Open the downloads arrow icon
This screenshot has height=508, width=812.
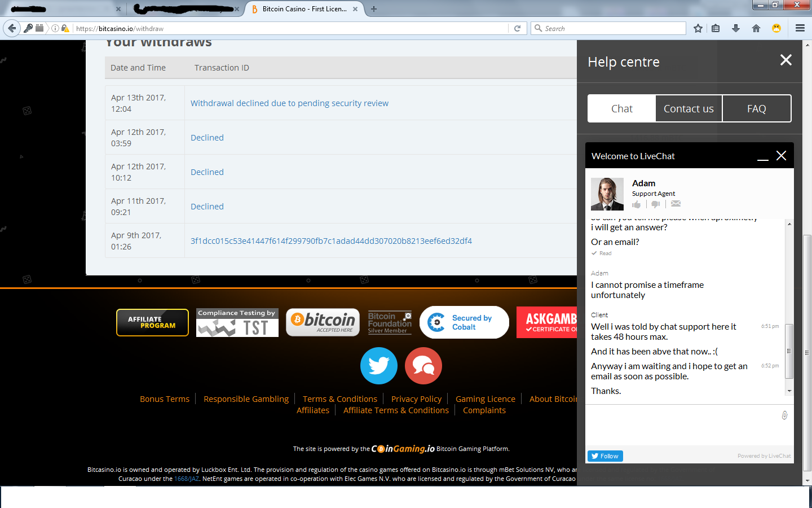[736, 28]
